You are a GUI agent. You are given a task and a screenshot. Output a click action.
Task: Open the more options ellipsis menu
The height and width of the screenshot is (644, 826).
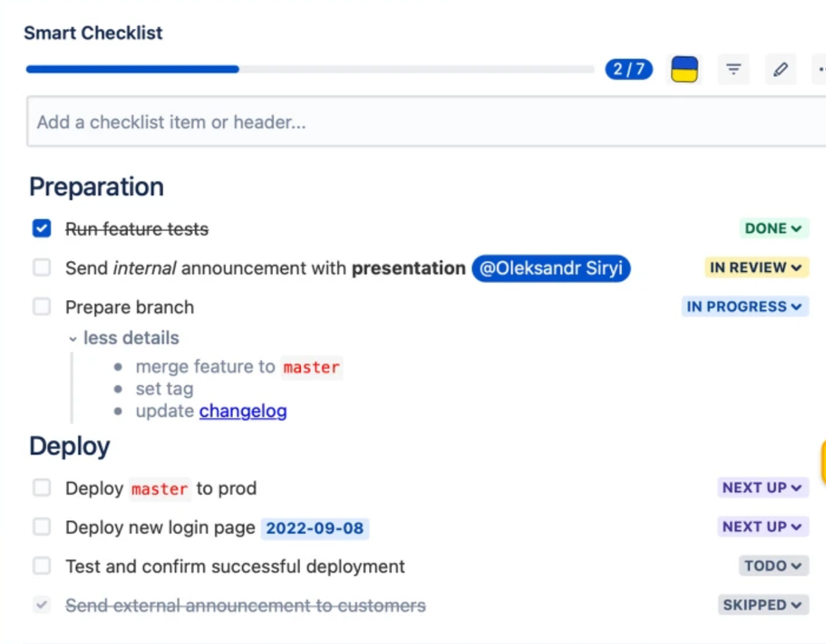[821, 69]
